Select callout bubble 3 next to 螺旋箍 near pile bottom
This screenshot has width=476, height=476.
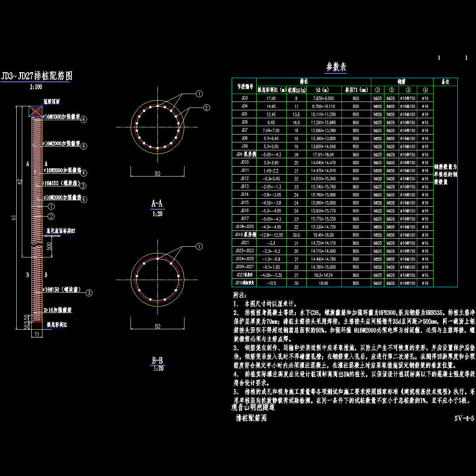[x=89, y=293]
